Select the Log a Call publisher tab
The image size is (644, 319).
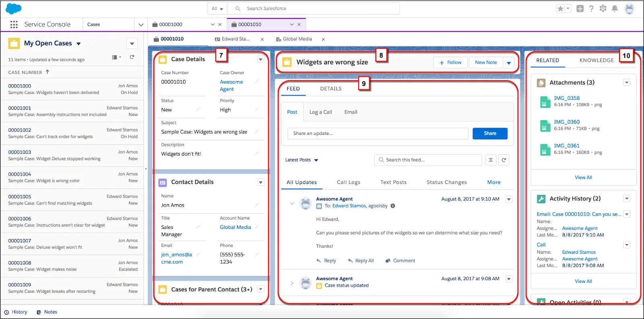click(x=320, y=112)
